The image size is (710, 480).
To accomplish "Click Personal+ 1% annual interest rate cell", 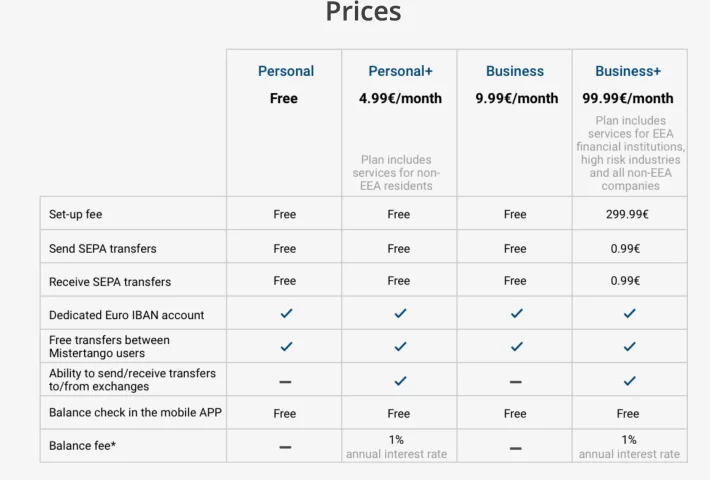I will tap(397, 446).
